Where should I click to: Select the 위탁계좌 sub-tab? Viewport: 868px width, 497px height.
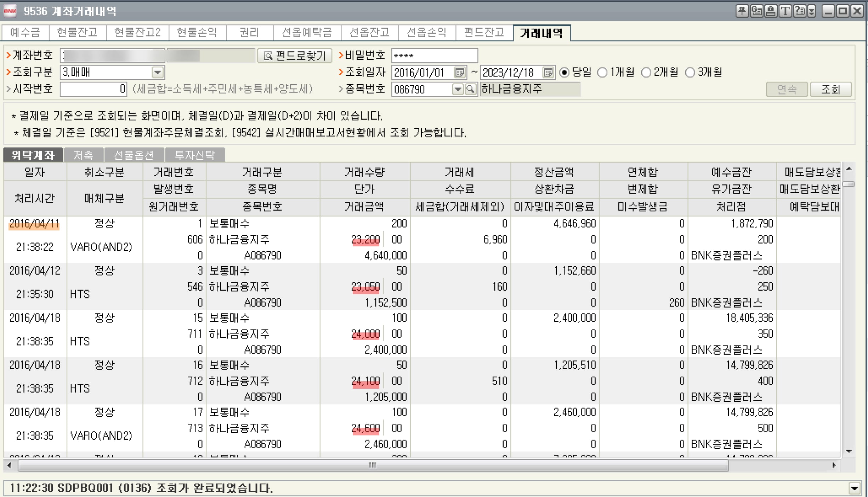[33, 155]
